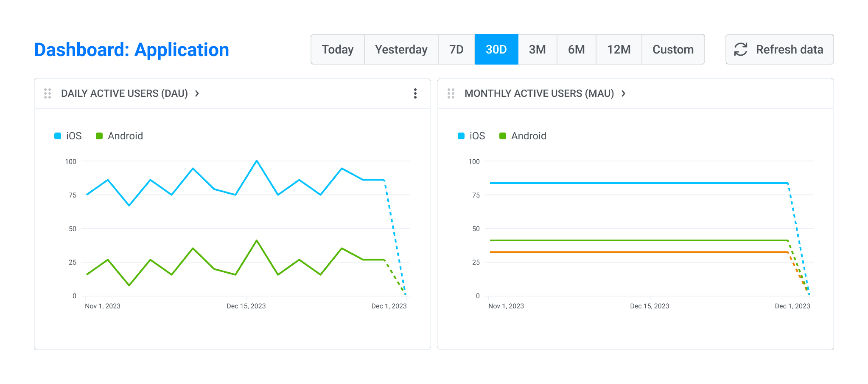The image size is (868, 384).
Task: Expand the Monthly Active Users chart details chevron
Action: click(624, 93)
